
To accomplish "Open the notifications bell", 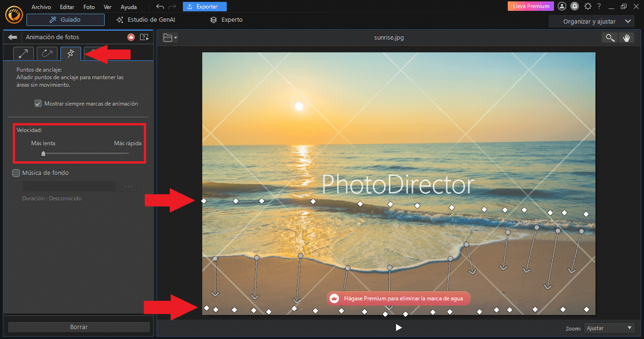I will click(575, 7).
